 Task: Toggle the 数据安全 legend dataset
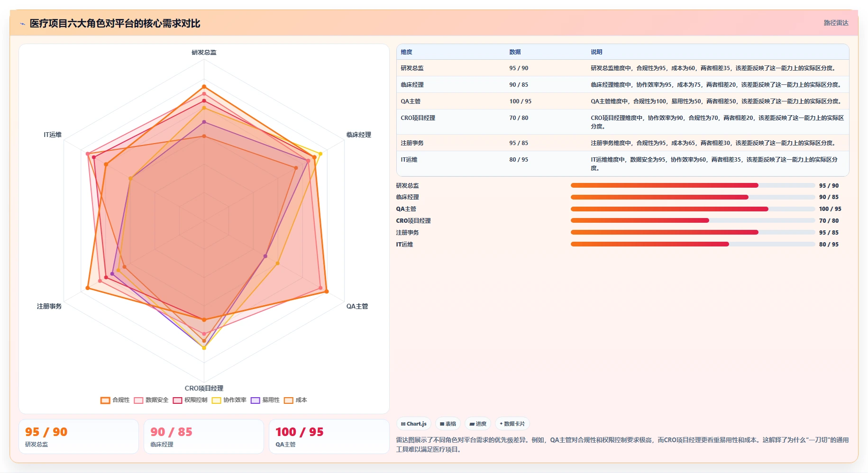151,400
